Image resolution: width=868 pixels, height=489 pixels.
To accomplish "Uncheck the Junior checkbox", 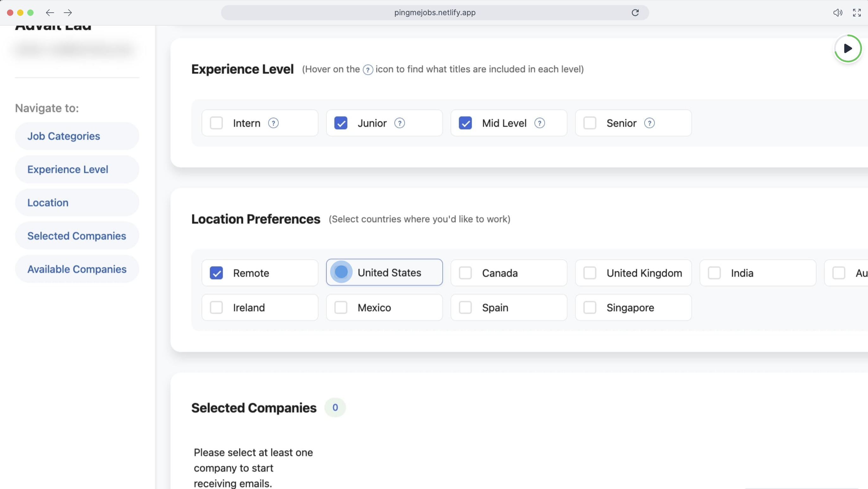I will click(x=341, y=123).
